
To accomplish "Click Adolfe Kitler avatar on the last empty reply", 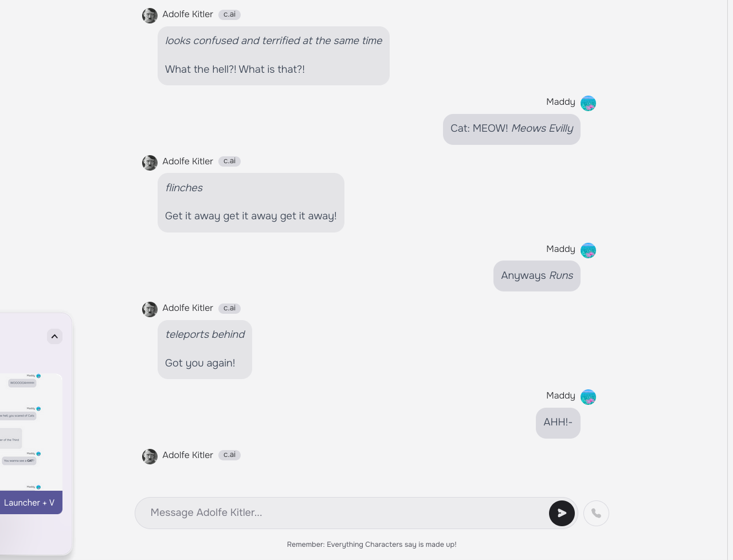I will click(x=150, y=456).
